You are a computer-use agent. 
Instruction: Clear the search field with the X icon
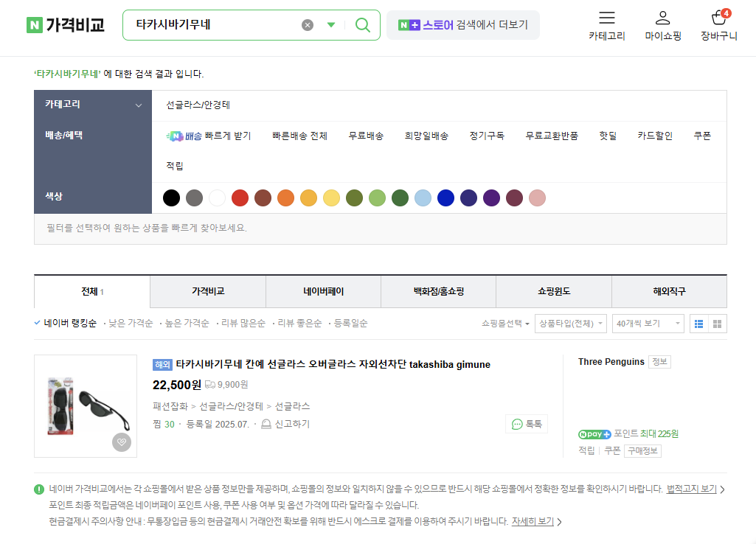click(x=307, y=25)
